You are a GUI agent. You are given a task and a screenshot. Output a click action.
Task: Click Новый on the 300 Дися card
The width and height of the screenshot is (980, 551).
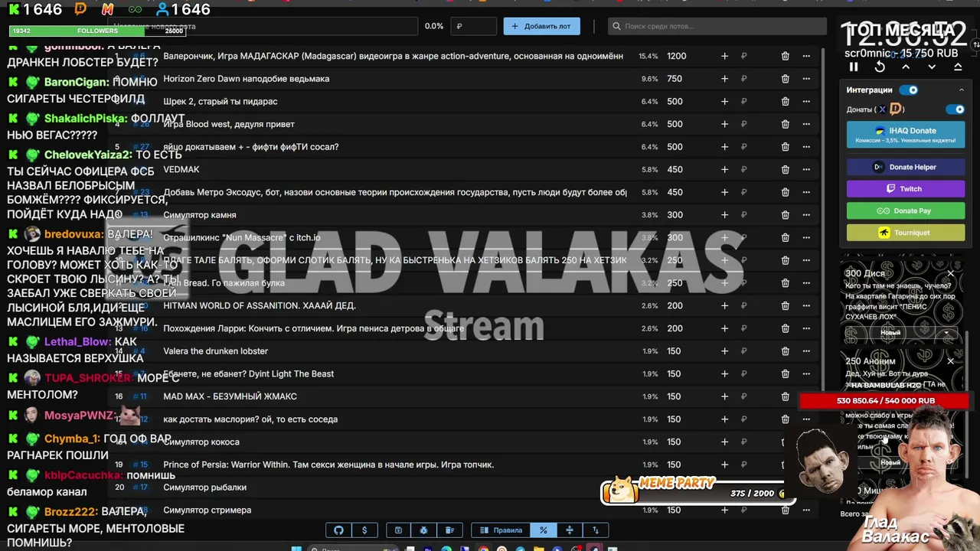[x=890, y=333]
